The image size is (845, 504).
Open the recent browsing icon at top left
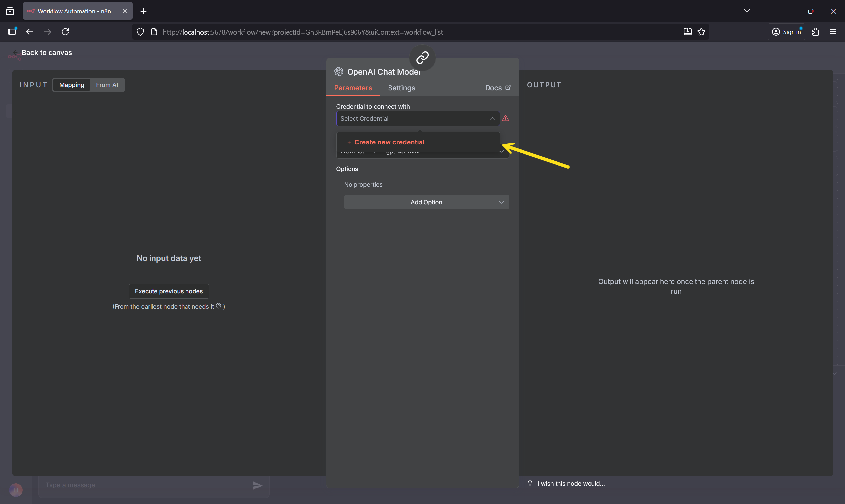[x=10, y=11]
